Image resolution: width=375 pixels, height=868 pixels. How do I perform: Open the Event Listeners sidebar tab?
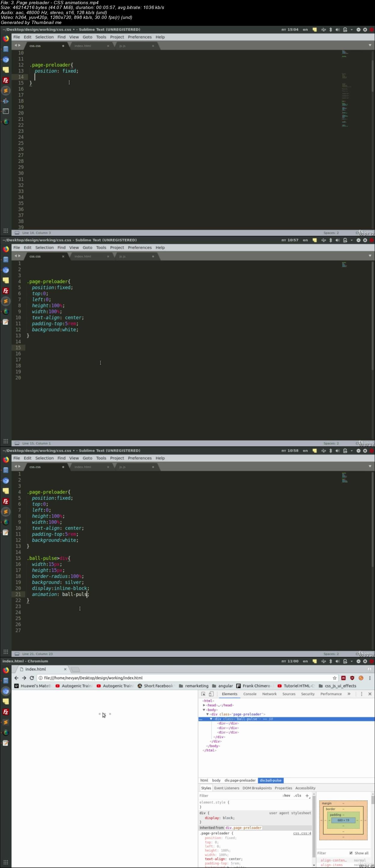click(x=227, y=788)
